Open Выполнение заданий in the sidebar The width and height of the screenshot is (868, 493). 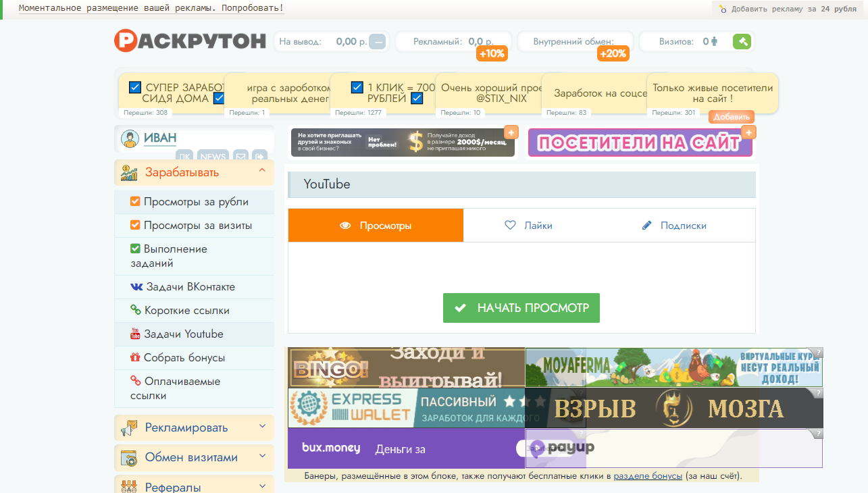point(195,256)
